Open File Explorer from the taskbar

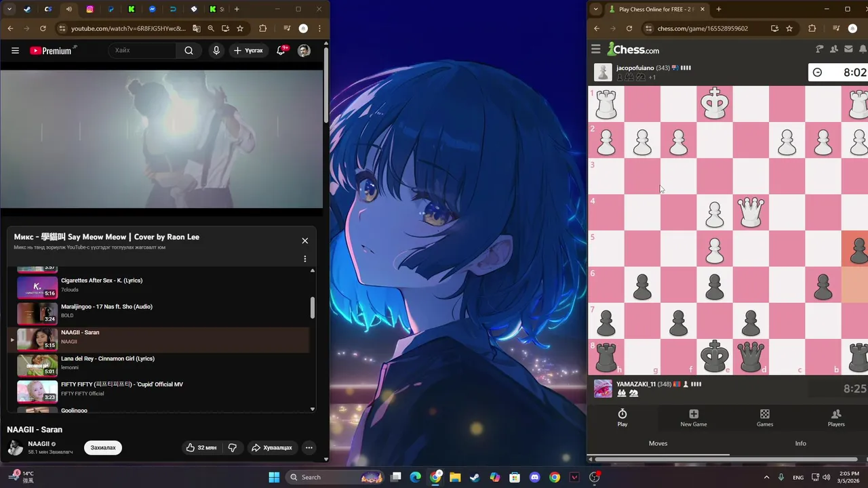pyautogui.click(x=455, y=477)
